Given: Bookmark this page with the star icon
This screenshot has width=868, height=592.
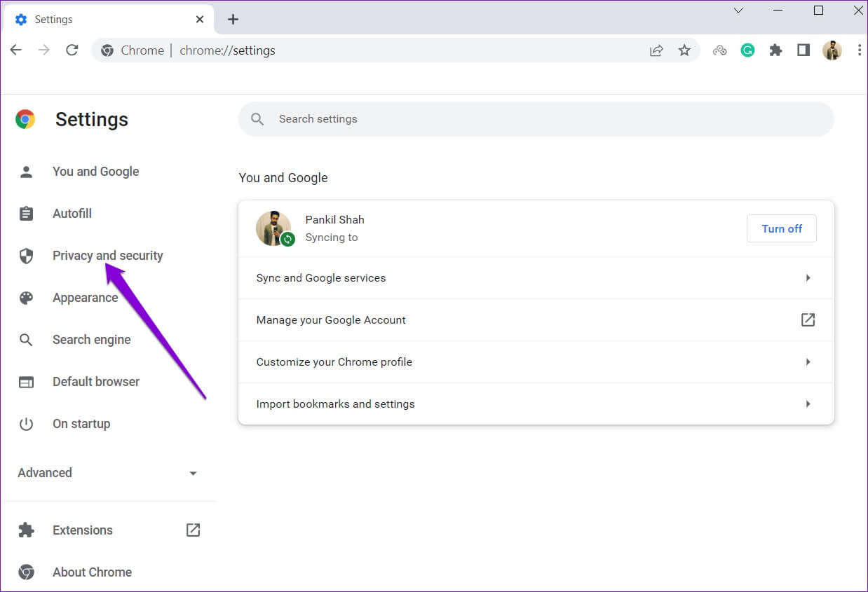Looking at the screenshot, I should pyautogui.click(x=684, y=50).
